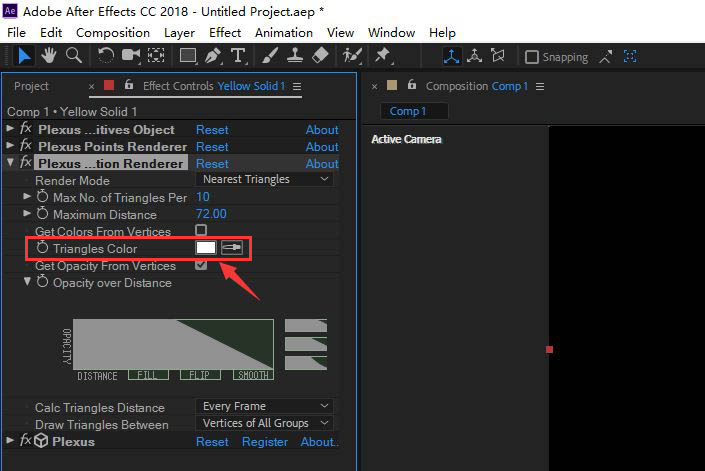Select the Hand tool

click(48, 56)
